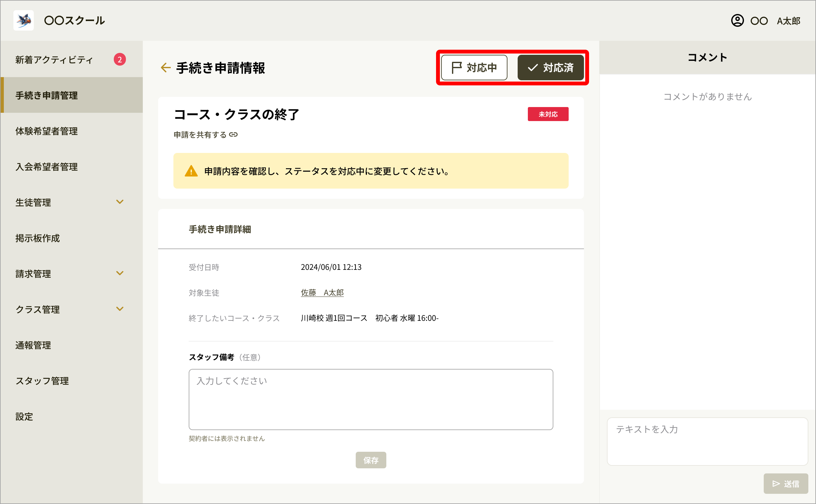Click the share link chain icon
This screenshot has height=504, width=816.
coord(233,135)
